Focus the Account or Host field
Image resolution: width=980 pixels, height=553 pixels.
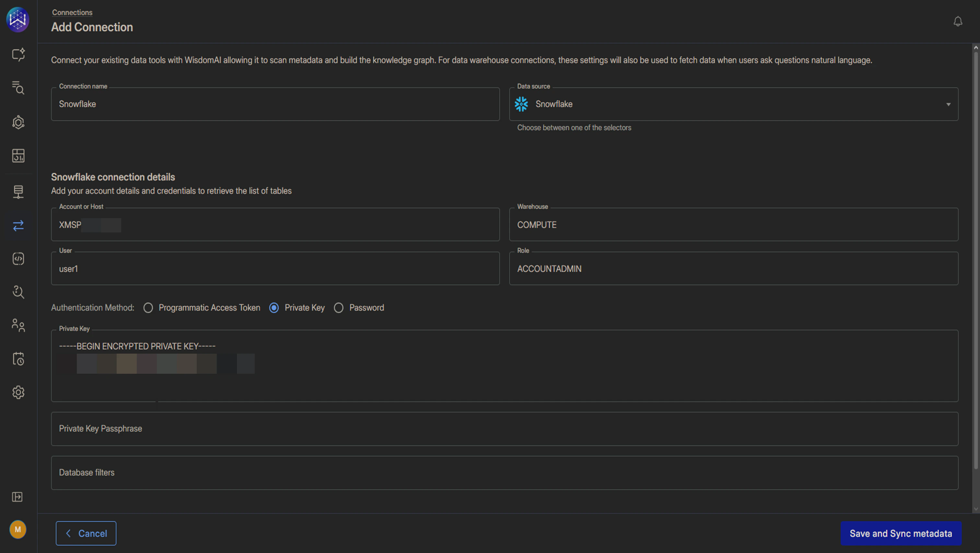(x=275, y=224)
